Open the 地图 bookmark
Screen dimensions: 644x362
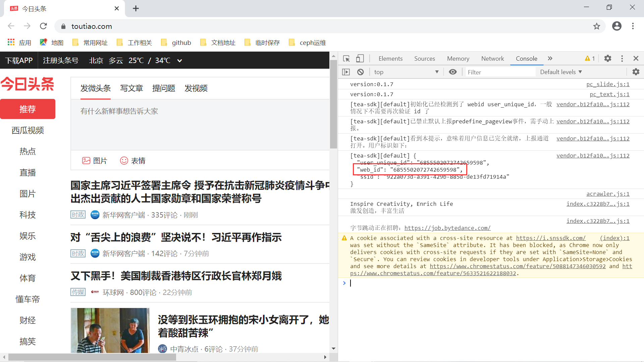click(x=51, y=43)
